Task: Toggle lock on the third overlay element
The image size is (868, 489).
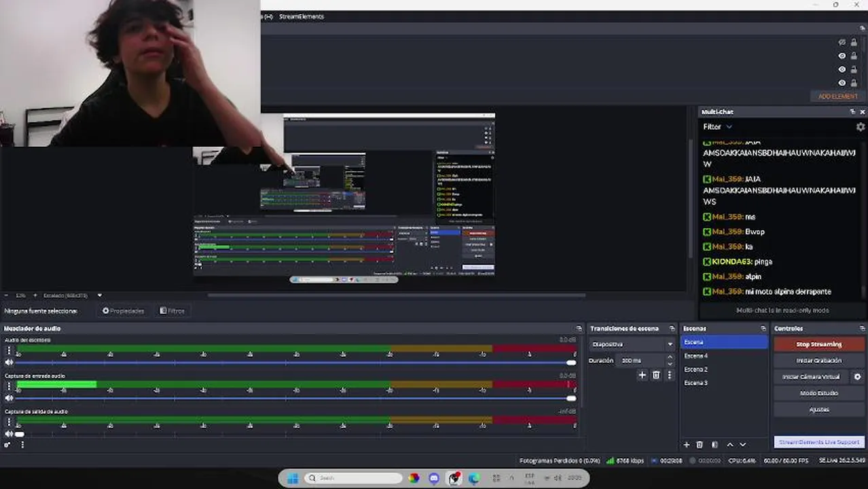Action: click(854, 69)
